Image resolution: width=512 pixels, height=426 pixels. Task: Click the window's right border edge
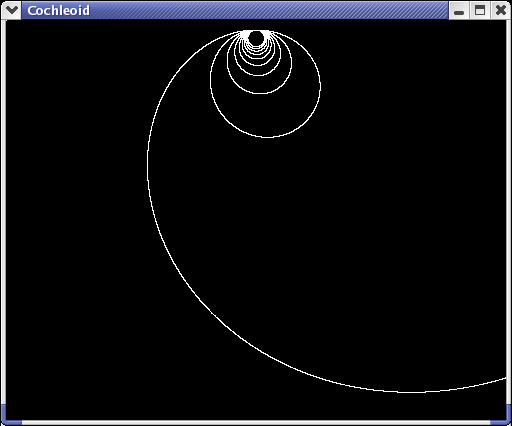(509, 212)
